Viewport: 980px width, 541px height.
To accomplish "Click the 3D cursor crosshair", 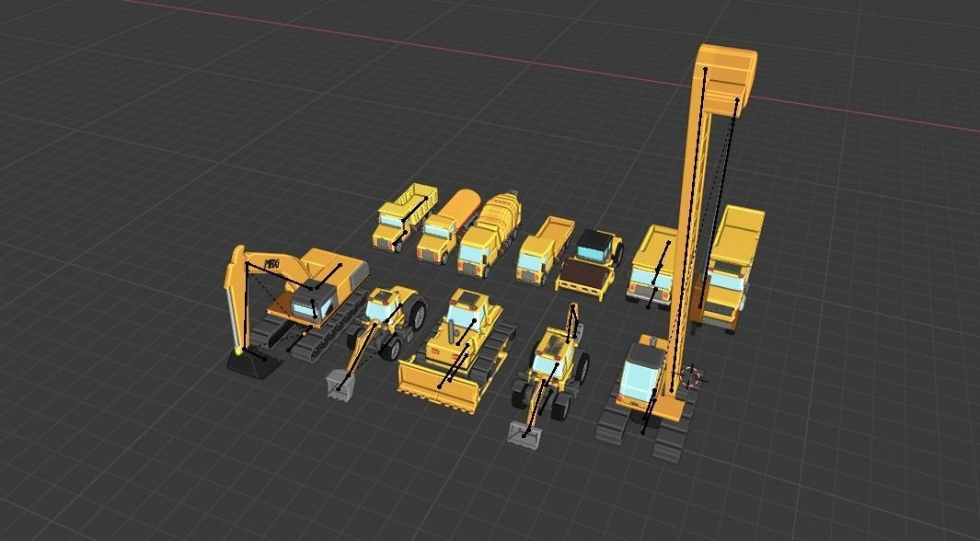I will (690, 376).
